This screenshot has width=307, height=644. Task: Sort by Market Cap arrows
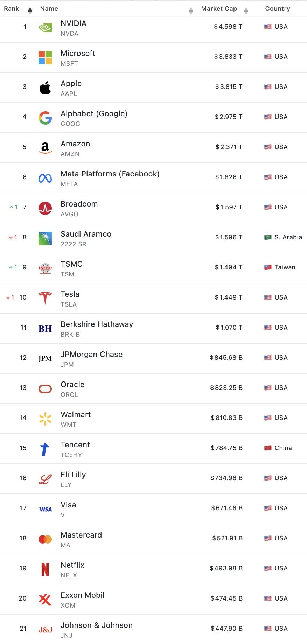[246, 11]
